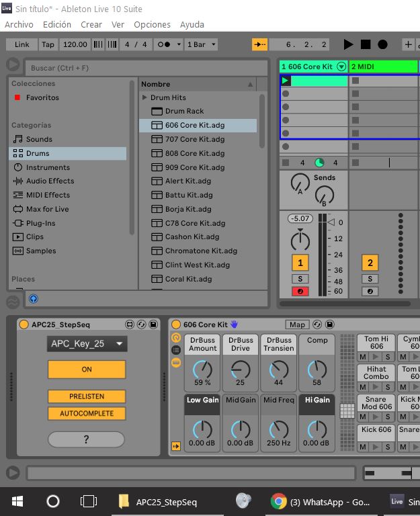Image resolution: width=420 pixels, height=516 pixels.
Task: Open the Edición menu
Action: pyautogui.click(x=57, y=25)
